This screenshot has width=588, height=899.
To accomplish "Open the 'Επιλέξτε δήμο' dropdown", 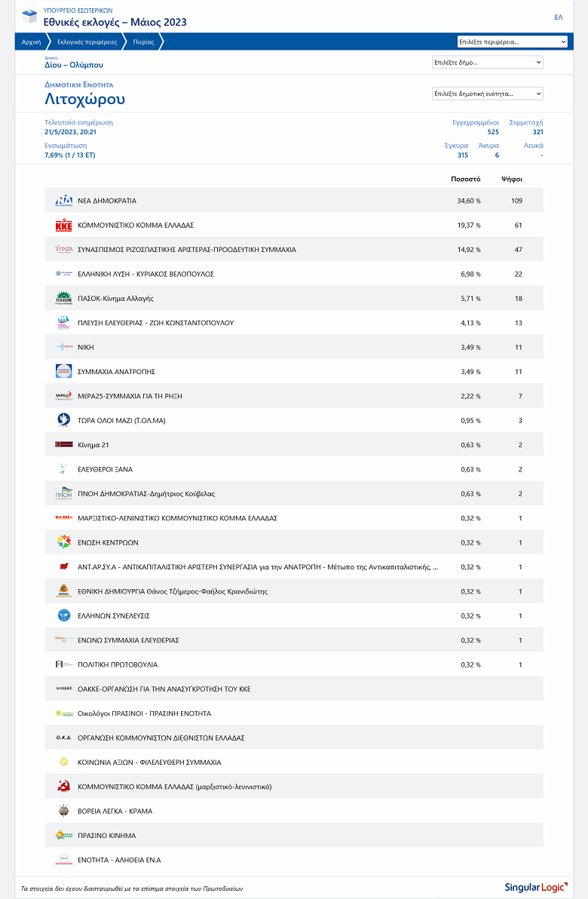I will (x=487, y=63).
